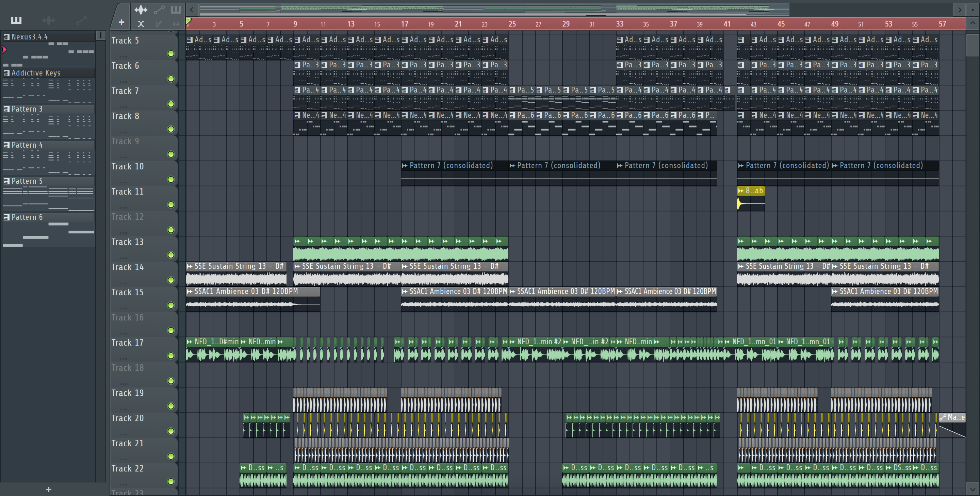Mute Track 7 with its green LED
980x496 pixels.
171,104
